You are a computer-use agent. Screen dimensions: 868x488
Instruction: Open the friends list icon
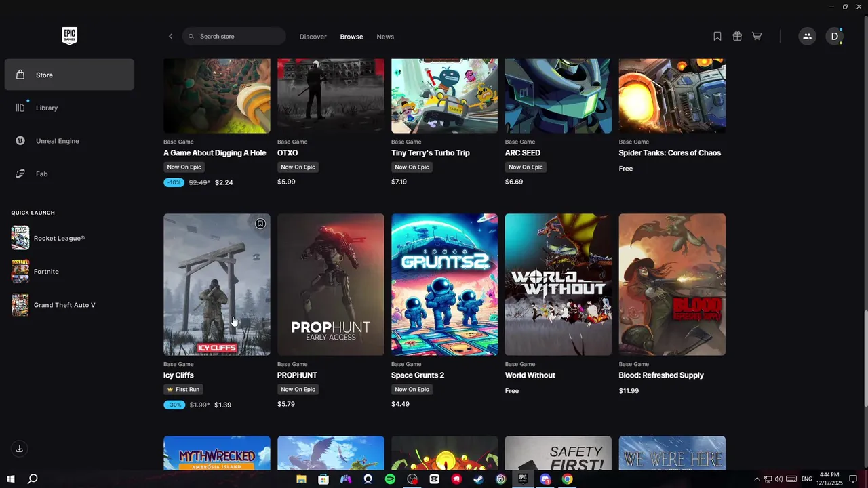tap(807, 37)
